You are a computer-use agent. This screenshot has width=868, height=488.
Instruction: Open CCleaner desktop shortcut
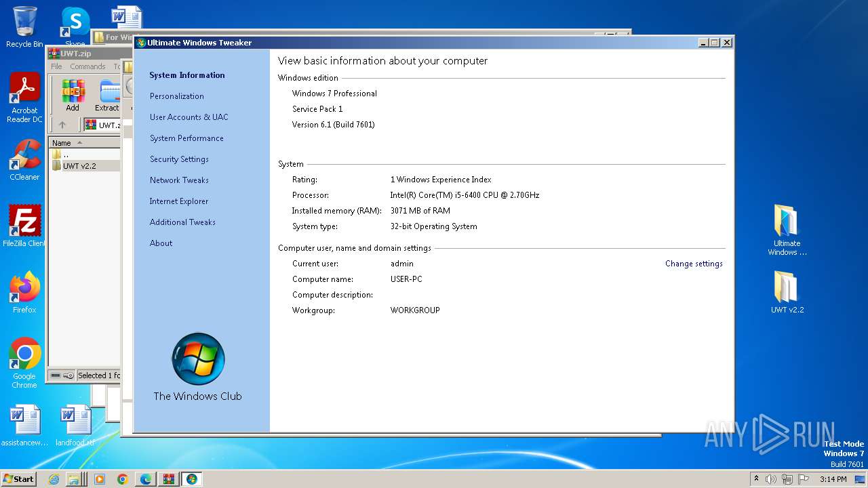tap(24, 161)
